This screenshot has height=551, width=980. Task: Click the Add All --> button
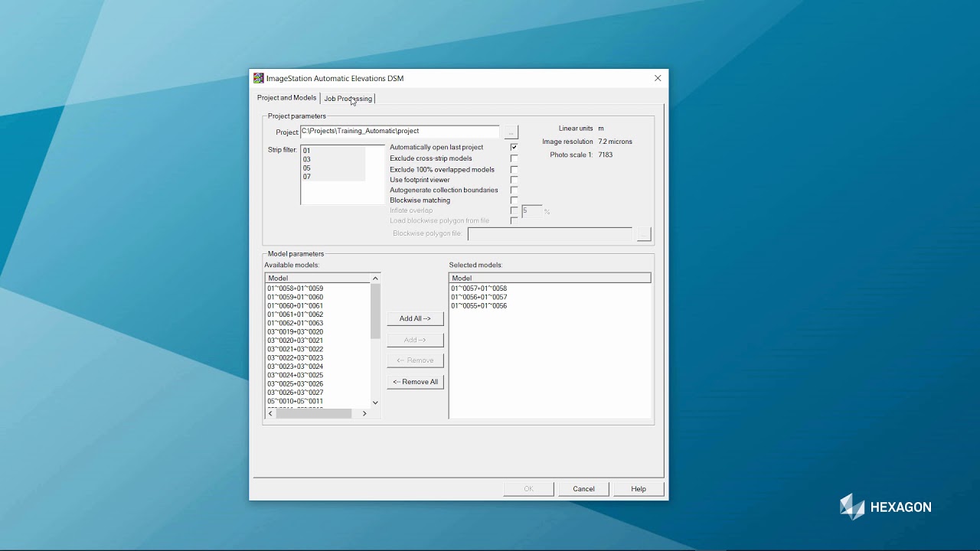pyautogui.click(x=415, y=318)
